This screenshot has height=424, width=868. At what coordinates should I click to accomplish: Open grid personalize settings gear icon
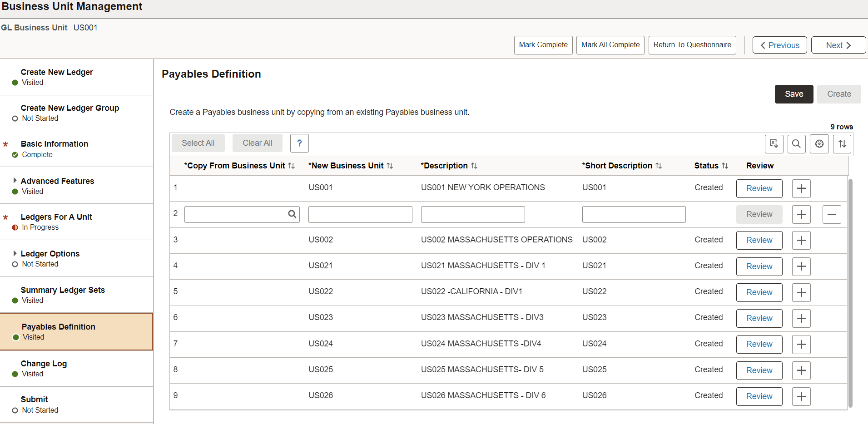click(819, 144)
